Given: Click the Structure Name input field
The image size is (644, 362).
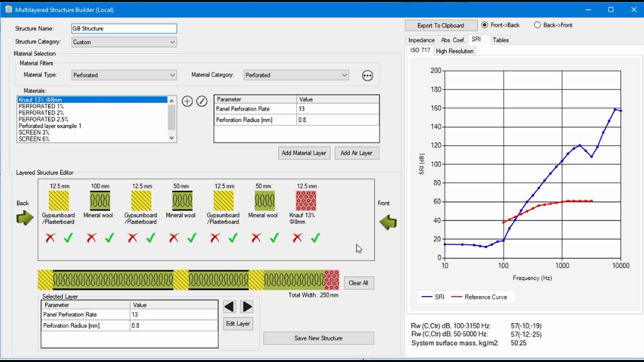Looking at the screenshot, I should coord(124,29).
